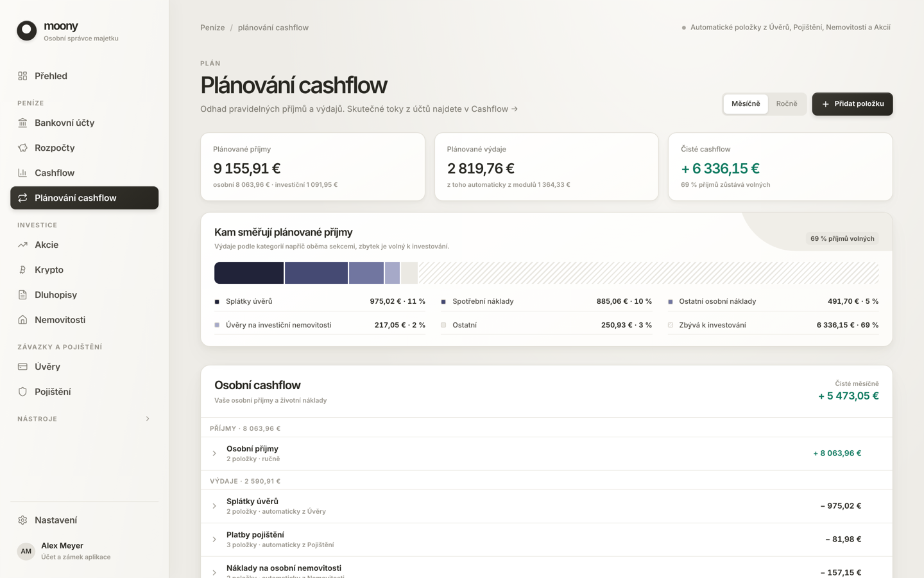924x578 pixels.
Task: Click the Splátky úvěrů dark bar segment
Action: point(249,273)
